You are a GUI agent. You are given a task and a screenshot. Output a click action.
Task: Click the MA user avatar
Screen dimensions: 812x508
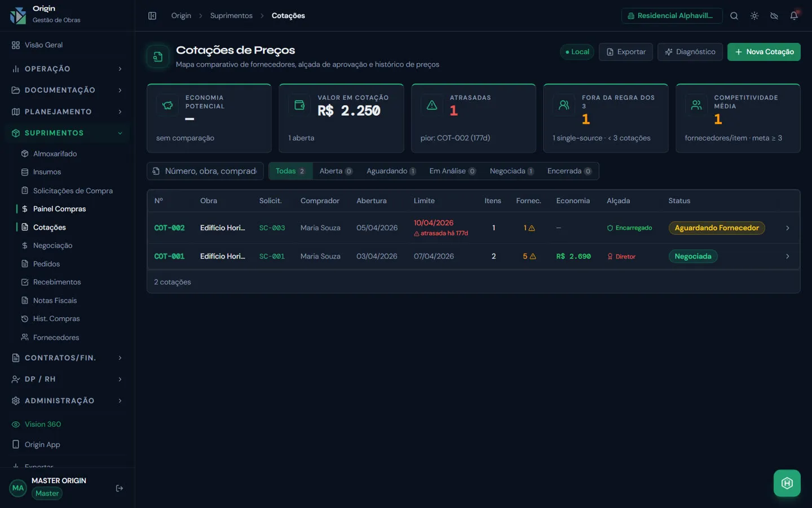18,488
